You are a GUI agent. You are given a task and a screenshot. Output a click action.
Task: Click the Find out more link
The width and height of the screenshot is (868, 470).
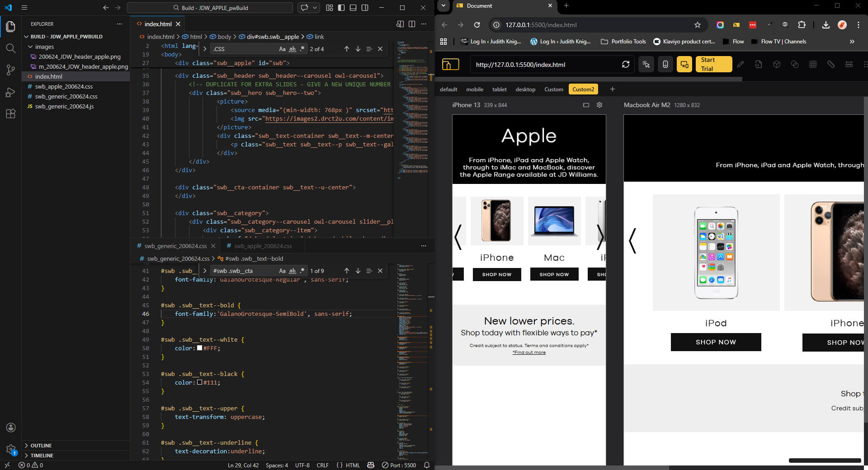tap(529, 352)
